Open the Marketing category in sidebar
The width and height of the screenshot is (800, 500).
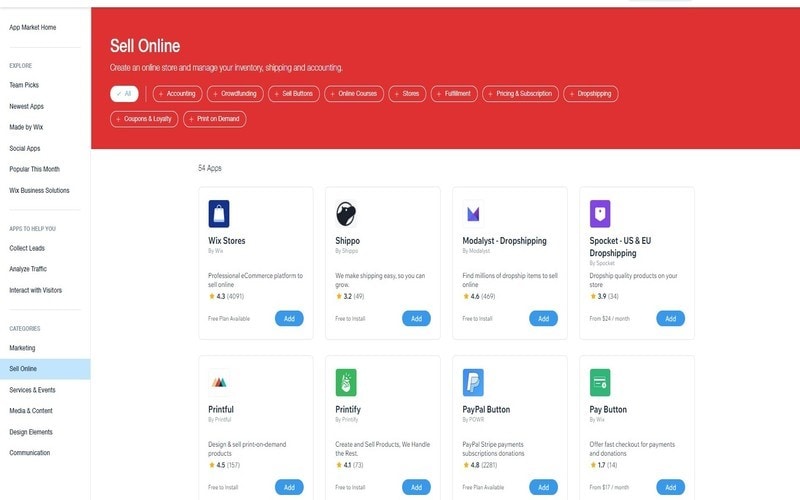(22, 348)
